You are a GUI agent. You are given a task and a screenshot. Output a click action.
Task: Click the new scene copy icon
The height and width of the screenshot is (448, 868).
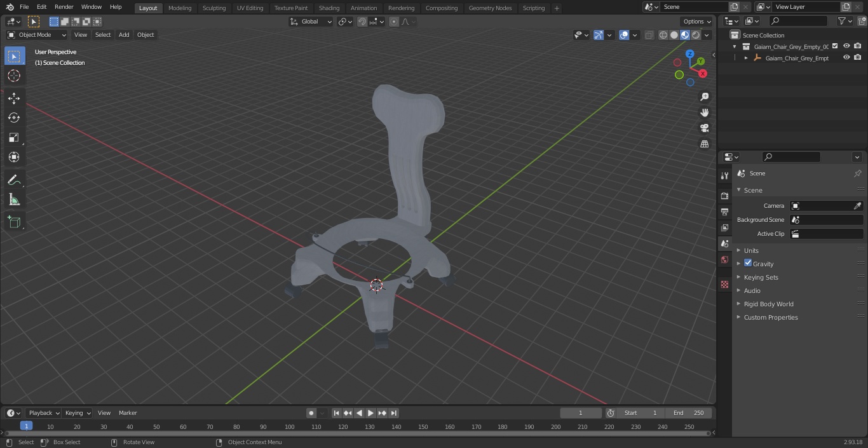click(x=734, y=7)
